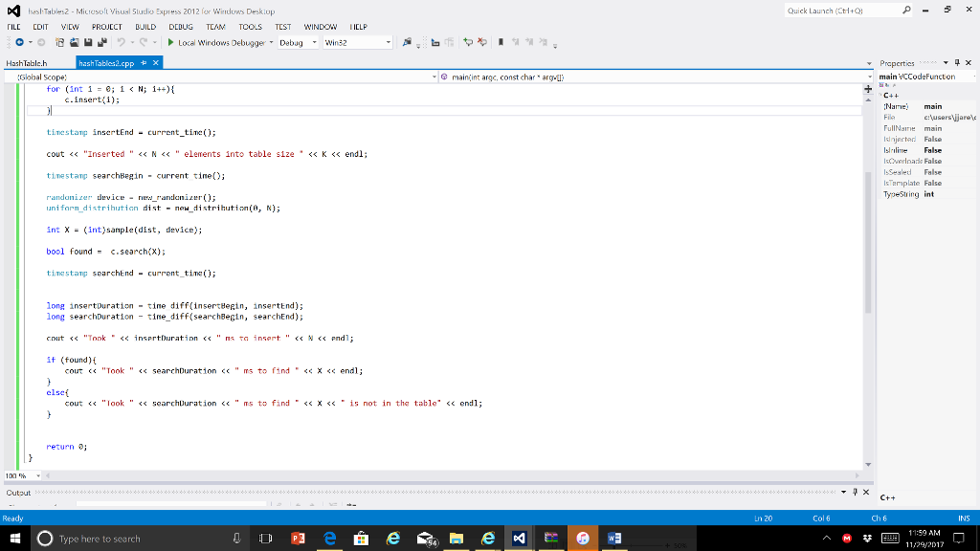
Task: Switch to the HashTable.h tab
Action: (27, 63)
